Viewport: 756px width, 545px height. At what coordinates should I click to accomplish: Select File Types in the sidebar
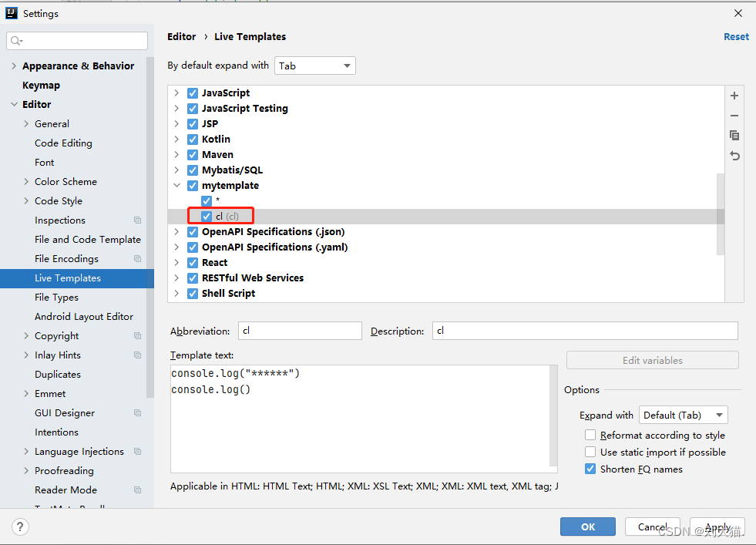(x=56, y=298)
